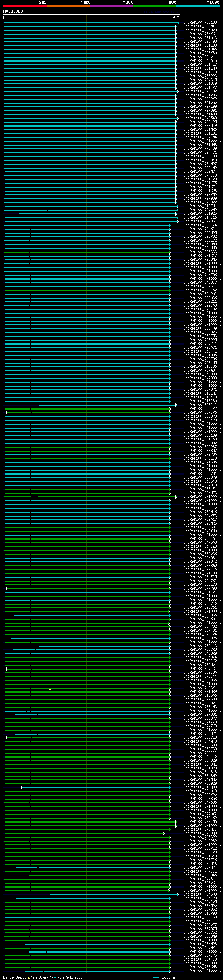Image resolution: width=223 pixels, height=980 pixels.
Task: Click the yellow large-gap triangle in the legend
Action: point(29,977)
